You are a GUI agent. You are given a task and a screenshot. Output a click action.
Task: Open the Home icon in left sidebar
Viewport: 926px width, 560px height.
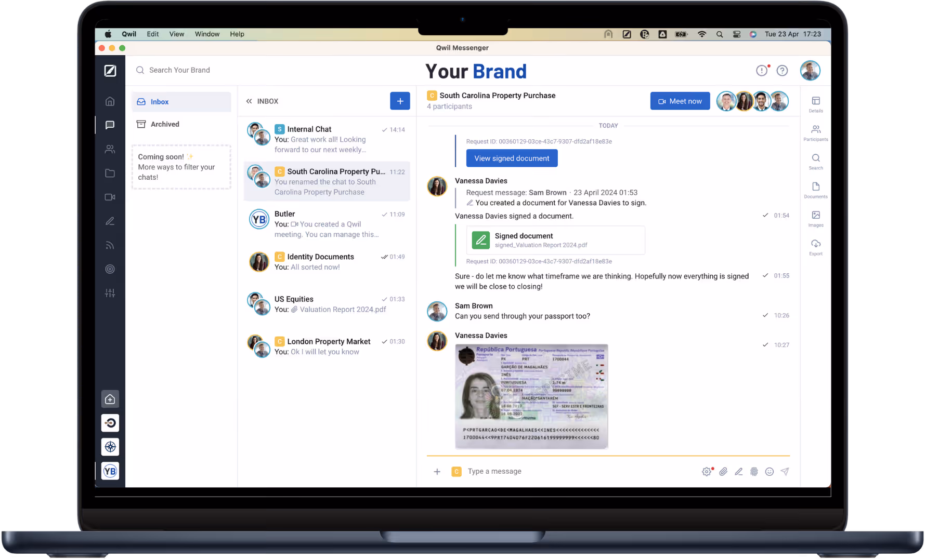(x=110, y=101)
